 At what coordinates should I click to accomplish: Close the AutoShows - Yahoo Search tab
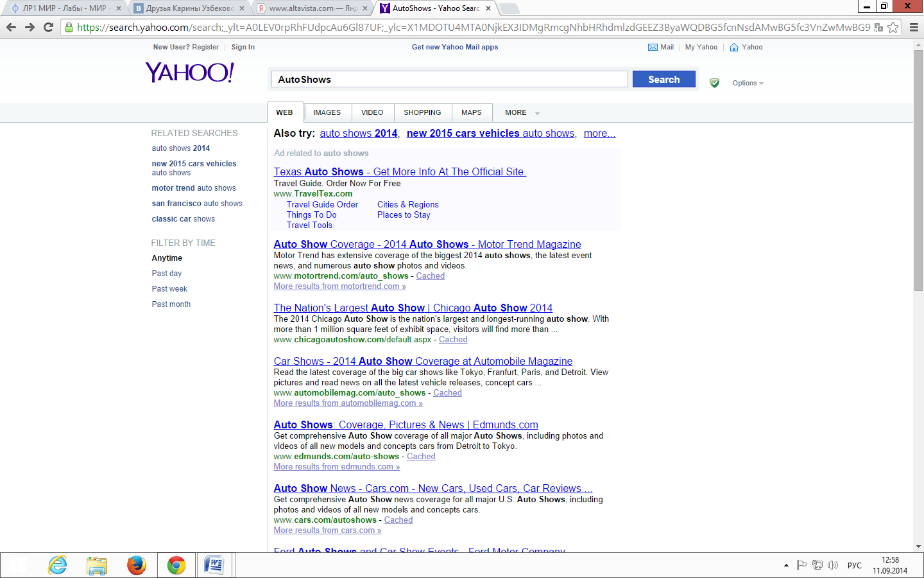click(488, 8)
